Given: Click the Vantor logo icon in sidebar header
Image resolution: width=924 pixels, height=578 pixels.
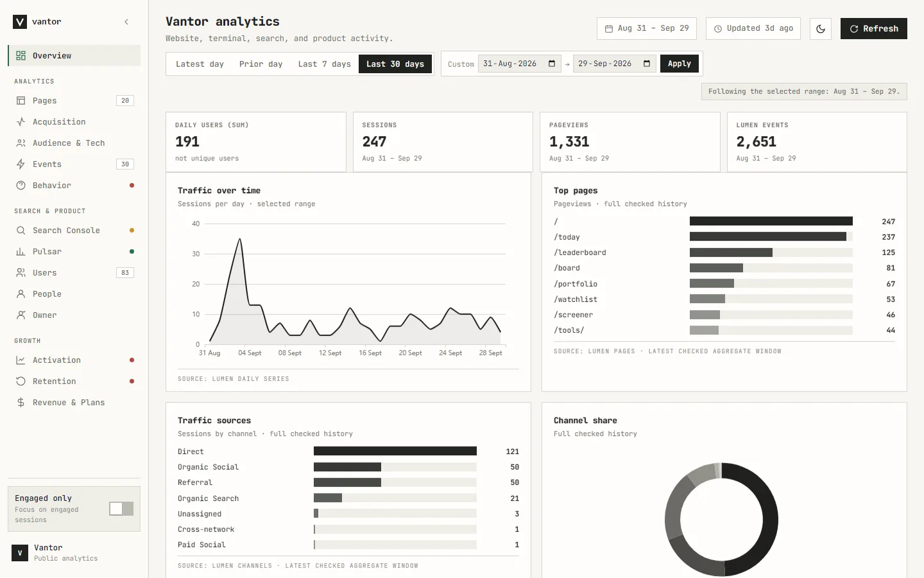Looking at the screenshot, I should [20, 22].
